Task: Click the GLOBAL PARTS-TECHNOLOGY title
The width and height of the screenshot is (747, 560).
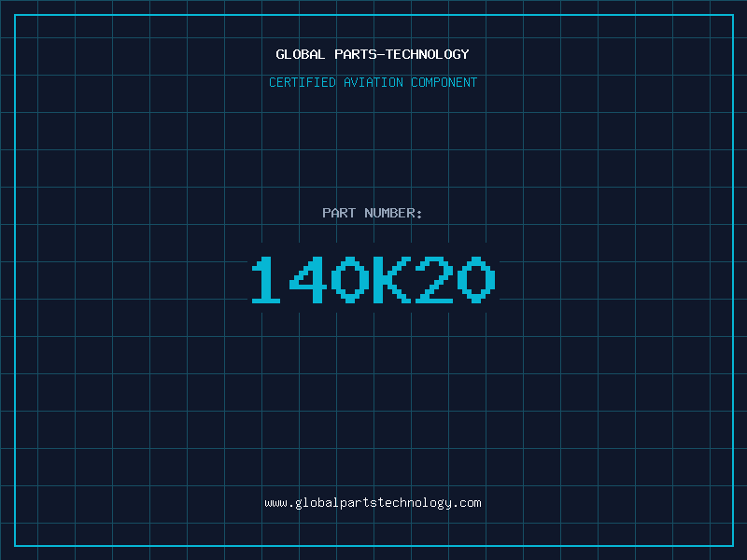Action: [x=373, y=54]
